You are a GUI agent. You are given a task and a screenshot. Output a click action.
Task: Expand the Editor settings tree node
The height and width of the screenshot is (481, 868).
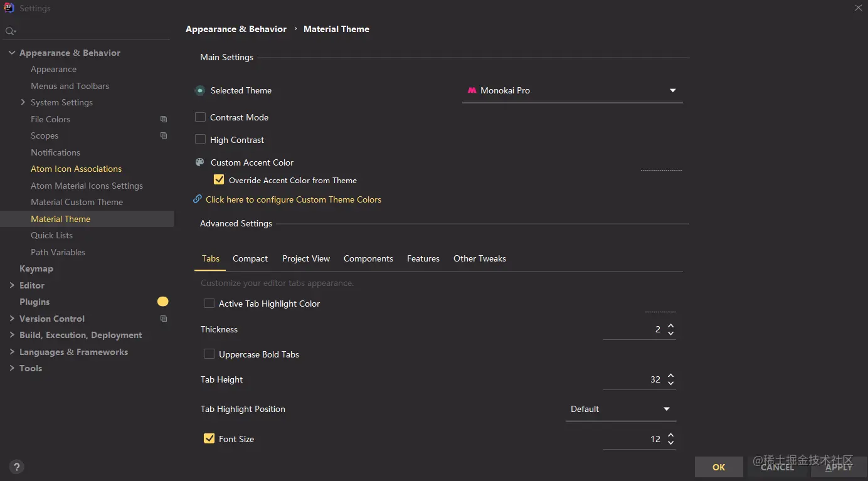[x=12, y=285]
